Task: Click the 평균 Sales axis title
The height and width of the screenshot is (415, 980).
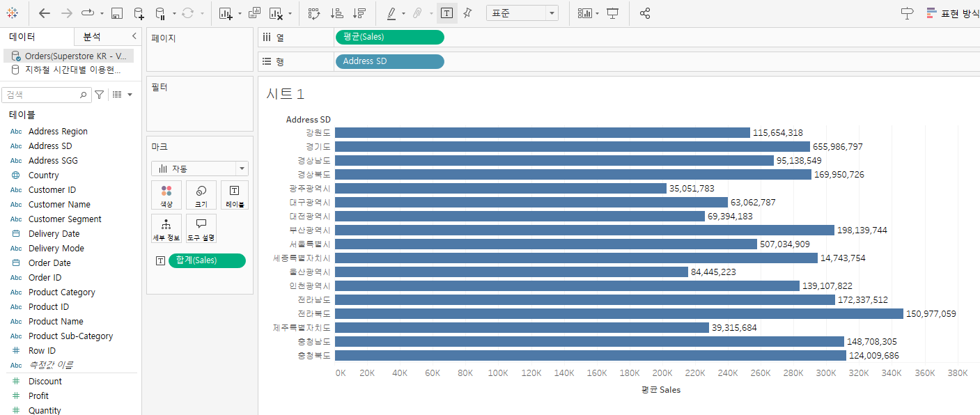Action: point(661,390)
